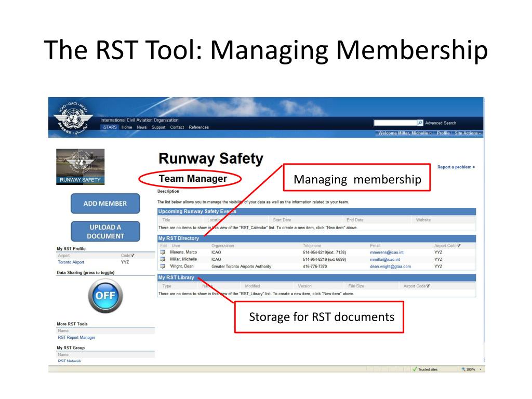
Task: Open edit icon for Merens, Marco
Action: [x=163, y=252]
